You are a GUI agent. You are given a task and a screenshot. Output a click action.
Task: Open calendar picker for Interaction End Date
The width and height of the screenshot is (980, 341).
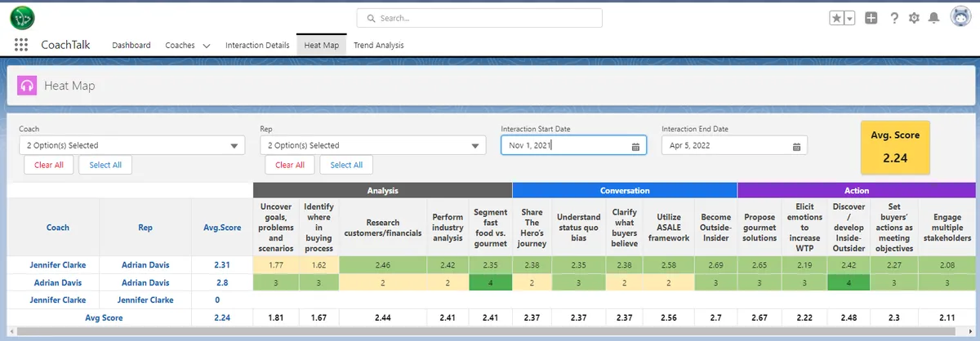click(796, 146)
